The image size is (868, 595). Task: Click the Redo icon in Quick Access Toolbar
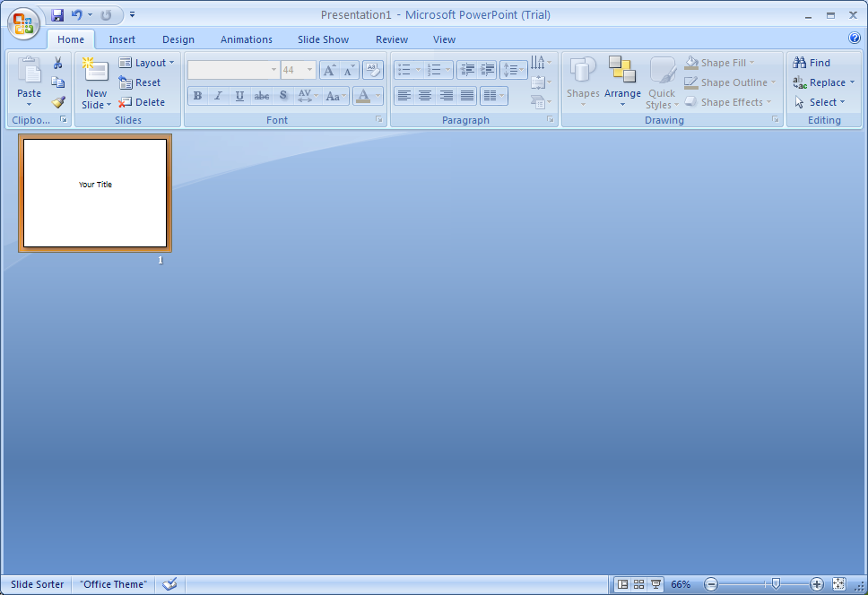click(x=106, y=15)
